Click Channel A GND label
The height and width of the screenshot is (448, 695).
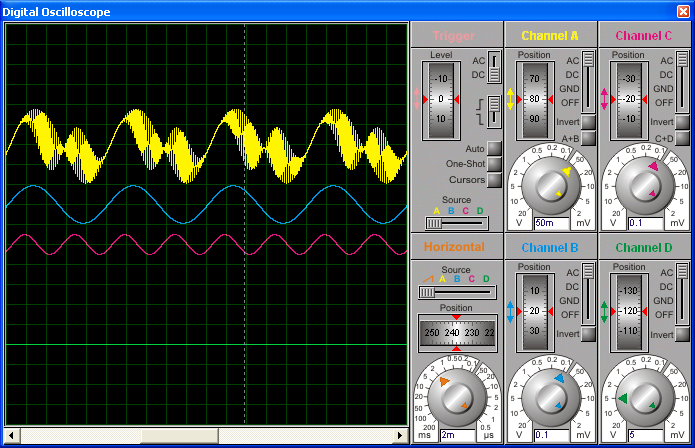tap(570, 89)
